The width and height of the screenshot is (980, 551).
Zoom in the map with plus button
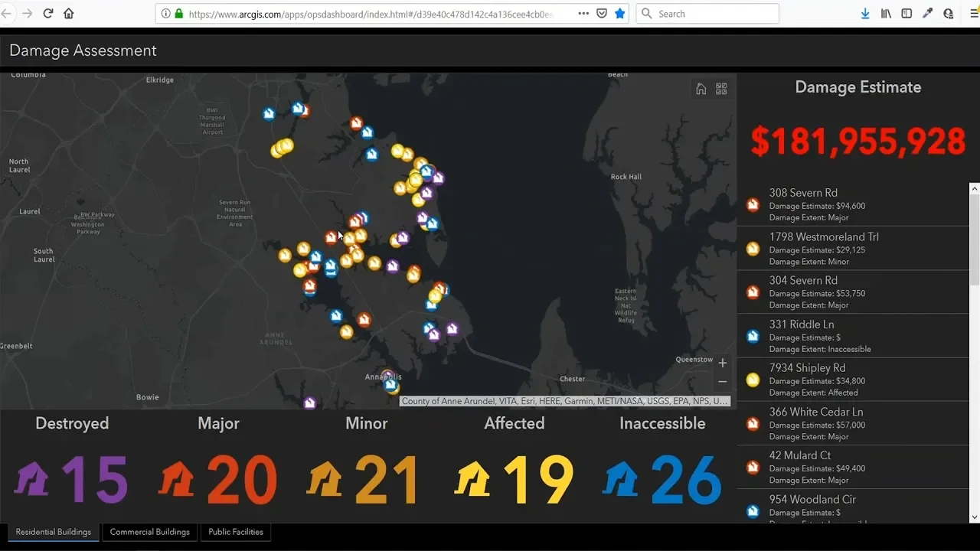pyautogui.click(x=722, y=363)
